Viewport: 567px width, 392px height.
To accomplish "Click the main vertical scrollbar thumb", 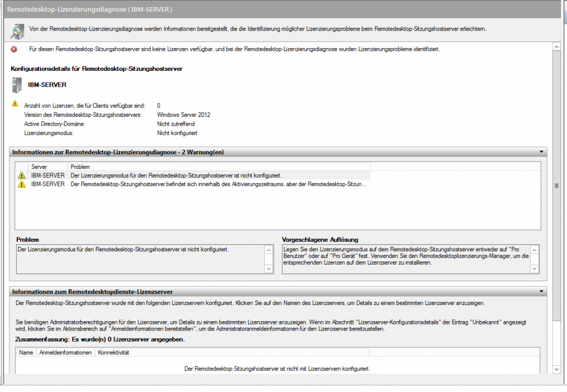I will click(556, 185).
